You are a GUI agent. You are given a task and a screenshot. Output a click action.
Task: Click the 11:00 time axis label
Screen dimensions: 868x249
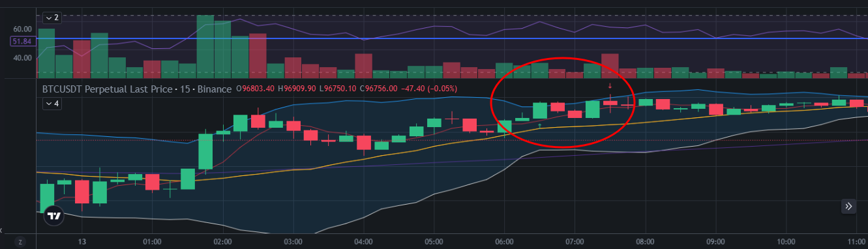pos(856,241)
